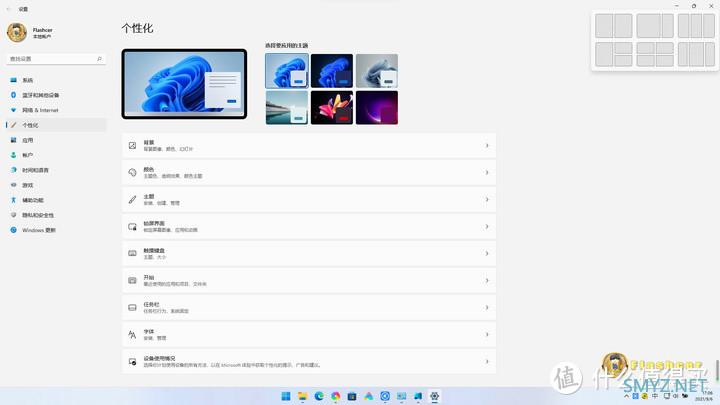Open 系统 (System) in the sidebar
This screenshot has height=405, width=720.
[28, 80]
